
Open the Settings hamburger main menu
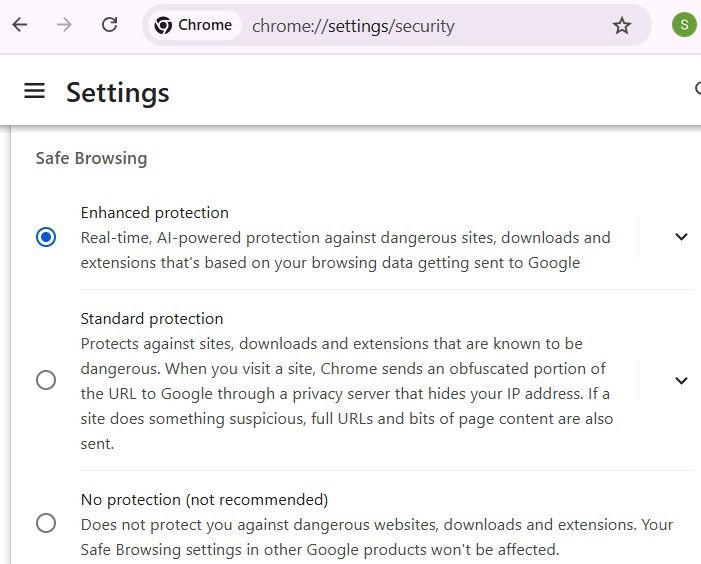coord(35,91)
